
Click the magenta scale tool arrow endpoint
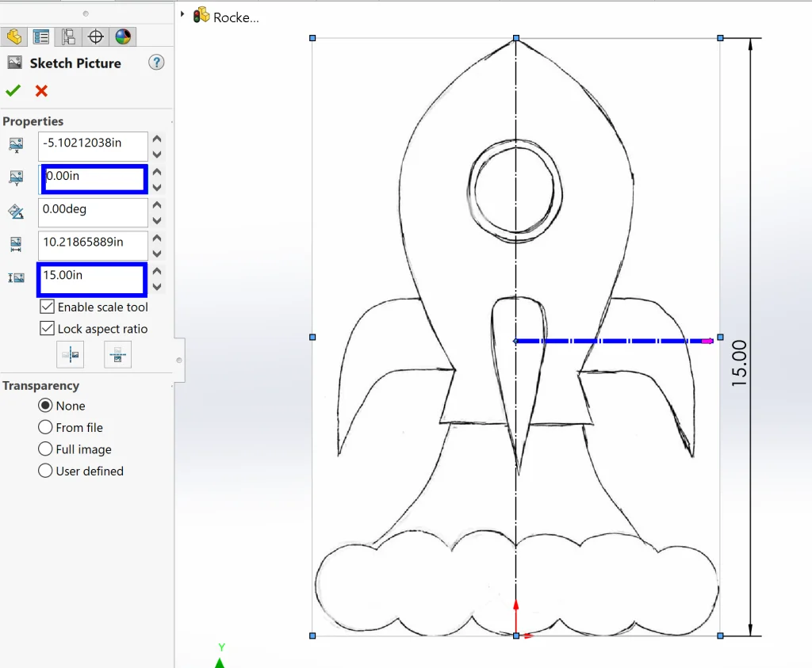coord(708,341)
